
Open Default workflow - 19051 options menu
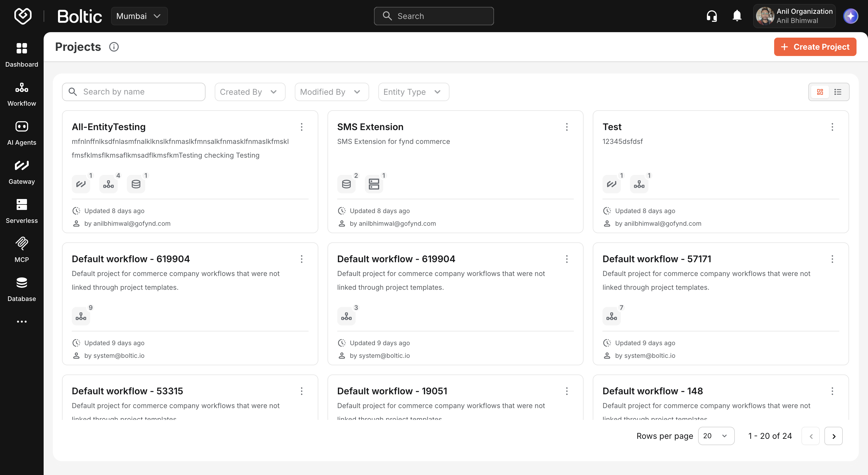pyautogui.click(x=567, y=391)
